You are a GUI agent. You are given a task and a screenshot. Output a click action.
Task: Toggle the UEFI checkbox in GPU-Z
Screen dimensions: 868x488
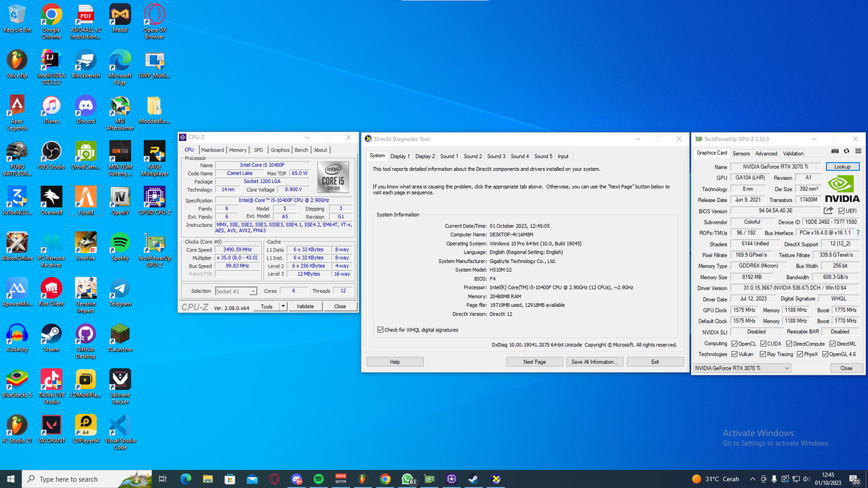(842, 211)
